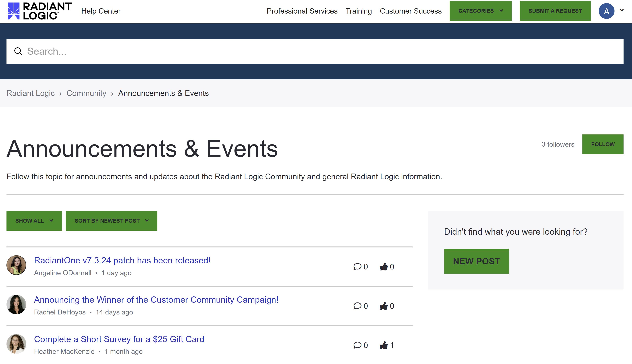
Task: Open Customer Success menu item
Action: (x=411, y=11)
